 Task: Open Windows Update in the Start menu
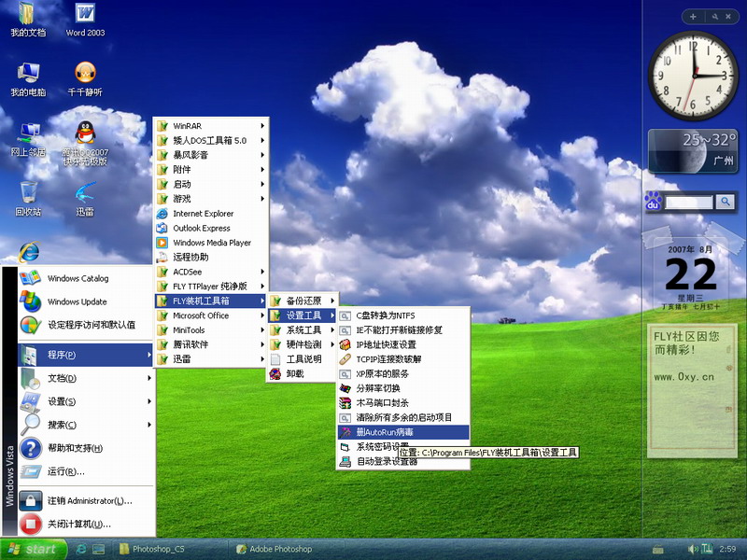point(86,301)
